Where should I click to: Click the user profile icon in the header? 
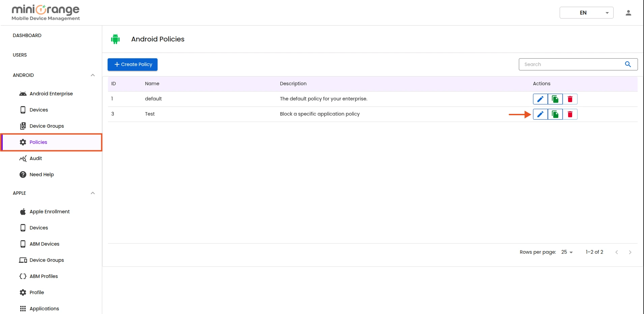(x=628, y=12)
